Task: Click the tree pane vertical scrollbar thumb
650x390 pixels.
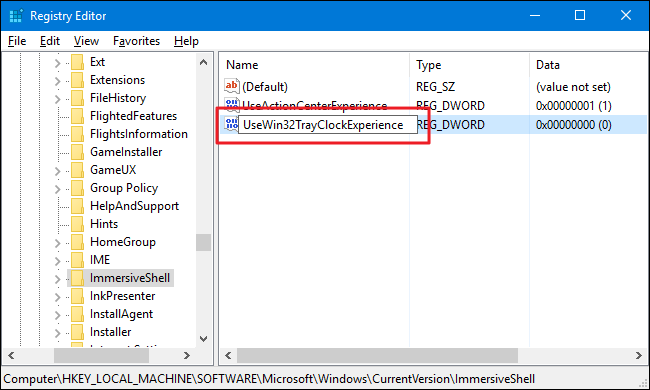Action: [203, 242]
